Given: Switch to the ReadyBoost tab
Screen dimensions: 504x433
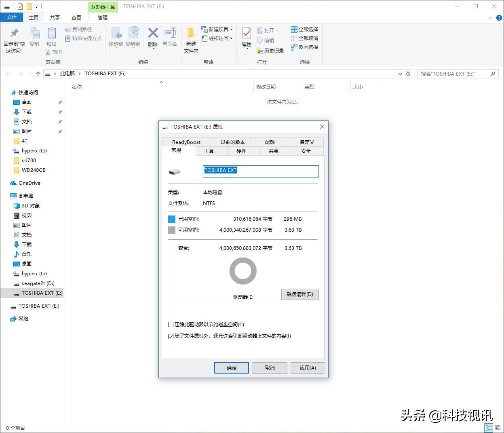Looking at the screenshot, I should pos(186,142).
